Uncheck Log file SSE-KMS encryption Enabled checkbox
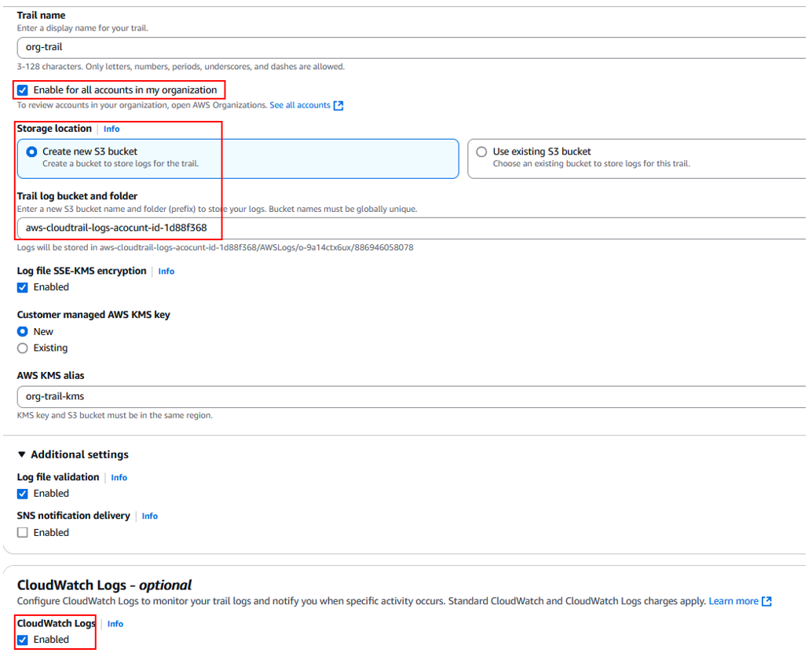This screenshot has width=812, height=660. pos(22,287)
